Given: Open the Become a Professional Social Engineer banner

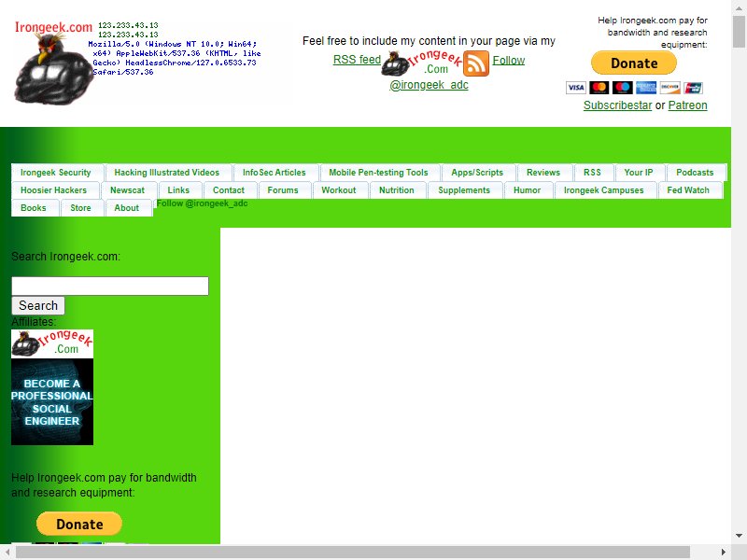Looking at the screenshot, I should [x=52, y=402].
